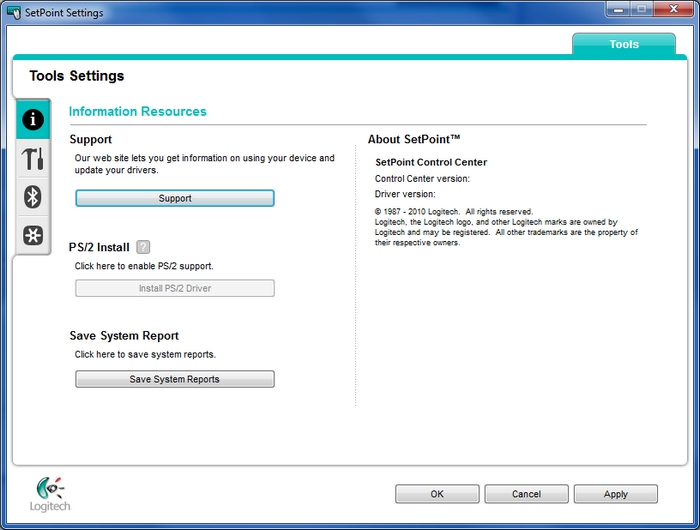This screenshot has height=530, width=700.
Task: Click the SetPoint Control Center label
Action: tap(431, 162)
